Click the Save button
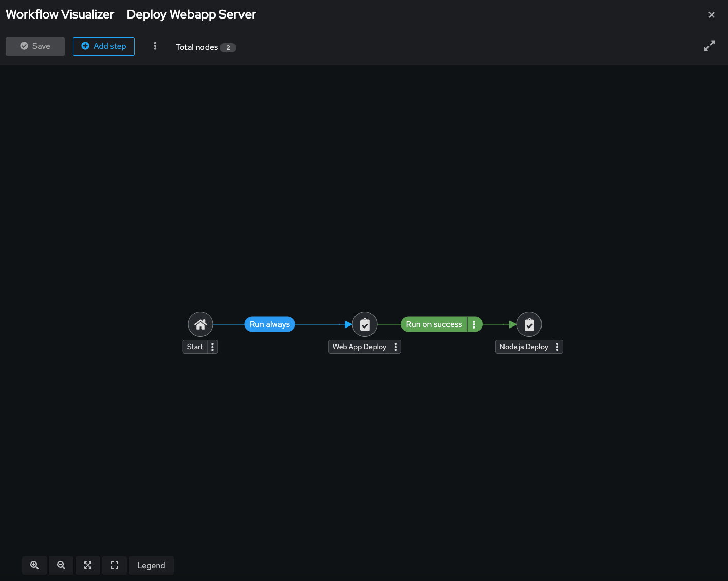This screenshot has width=728, height=581. (35, 46)
